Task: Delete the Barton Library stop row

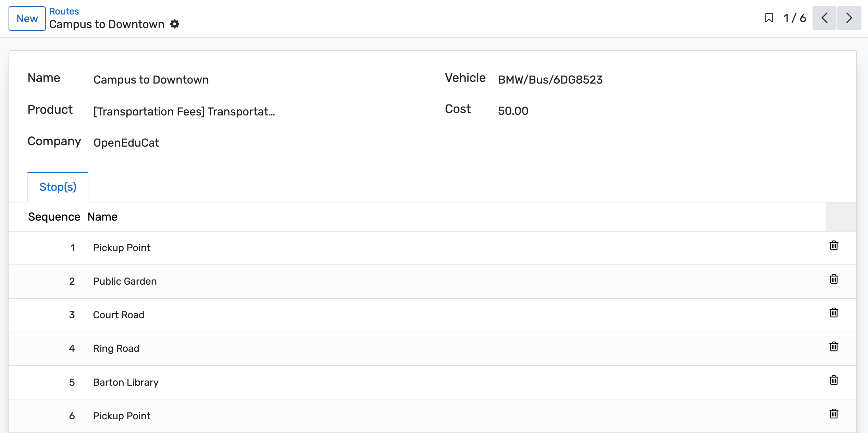Action: point(833,380)
